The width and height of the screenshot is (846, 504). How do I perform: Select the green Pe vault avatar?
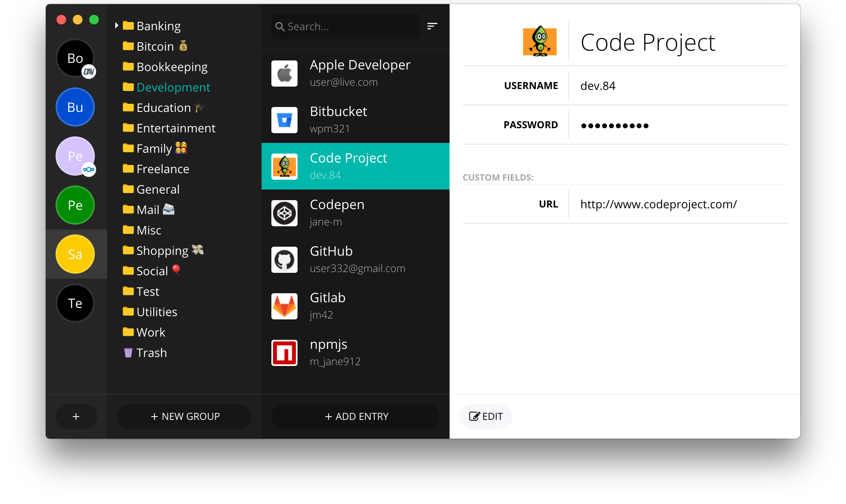click(75, 205)
